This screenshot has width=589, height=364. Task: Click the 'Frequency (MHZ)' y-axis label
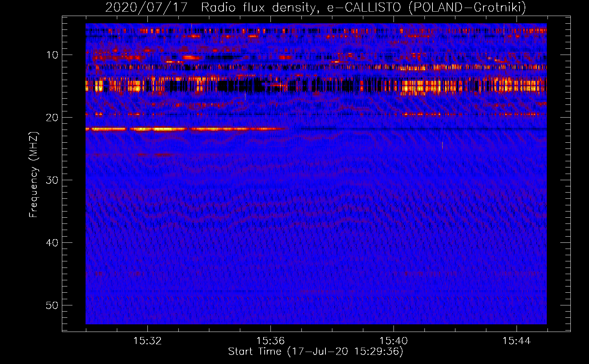pyautogui.click(x=33, y=174)
